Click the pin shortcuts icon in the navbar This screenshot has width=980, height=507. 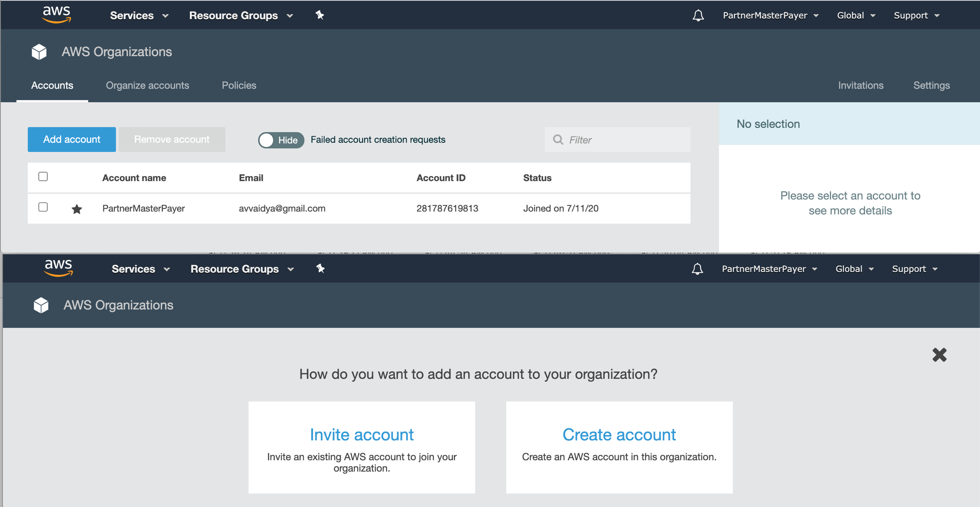pyautogui.click(x=319, y=15)
